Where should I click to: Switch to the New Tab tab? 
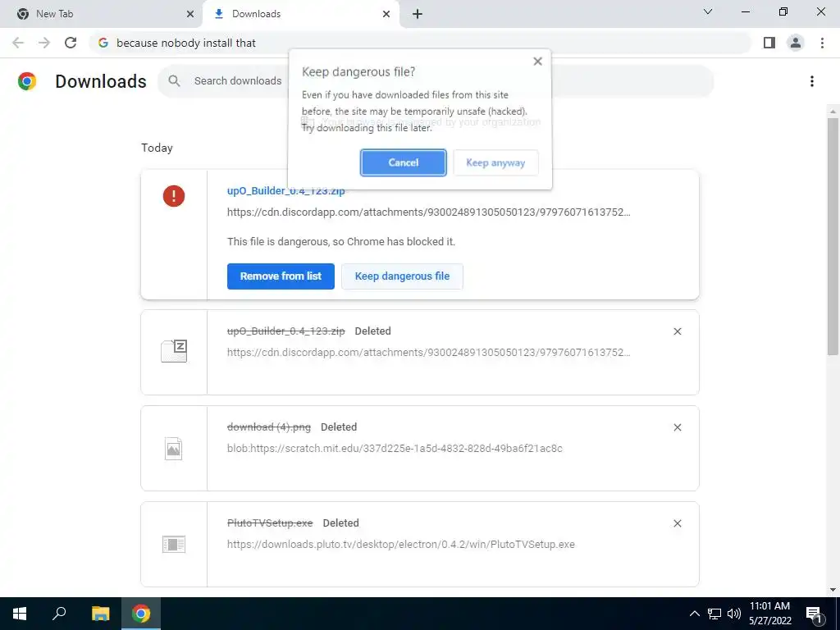pos(102,14)
